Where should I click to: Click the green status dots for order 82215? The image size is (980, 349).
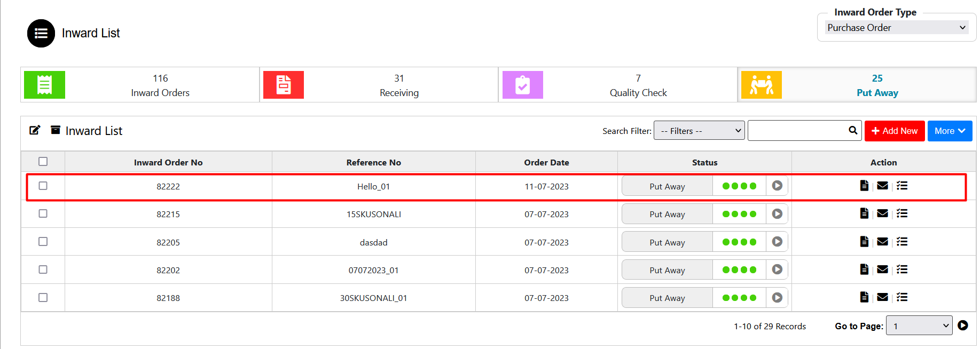739,214
